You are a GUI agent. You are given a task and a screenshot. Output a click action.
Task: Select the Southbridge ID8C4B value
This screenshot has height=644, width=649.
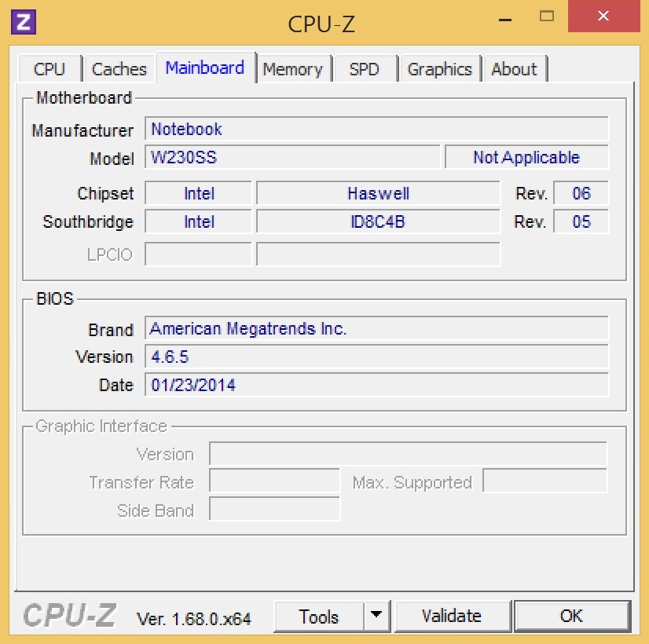[x=378, y=221]
